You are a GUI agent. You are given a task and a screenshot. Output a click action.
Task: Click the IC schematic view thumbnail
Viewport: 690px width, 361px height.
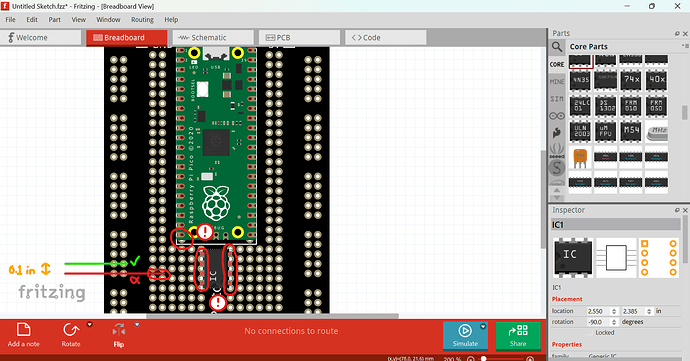(x=616, y=258)
